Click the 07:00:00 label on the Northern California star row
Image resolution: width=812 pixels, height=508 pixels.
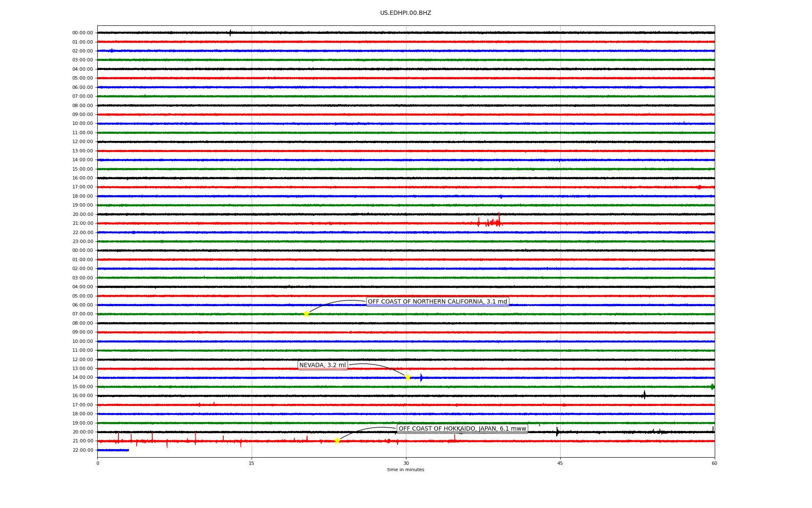click(82, 314)
